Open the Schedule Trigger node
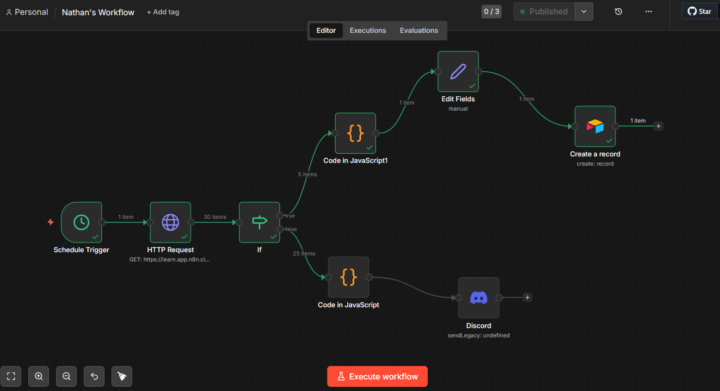This screenshot has width=720, height=391. (x=81, y=222)
